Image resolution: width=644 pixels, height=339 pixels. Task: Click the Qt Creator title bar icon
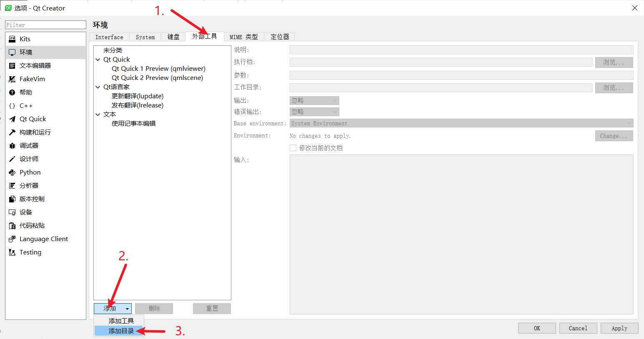[x=8, y=8]
